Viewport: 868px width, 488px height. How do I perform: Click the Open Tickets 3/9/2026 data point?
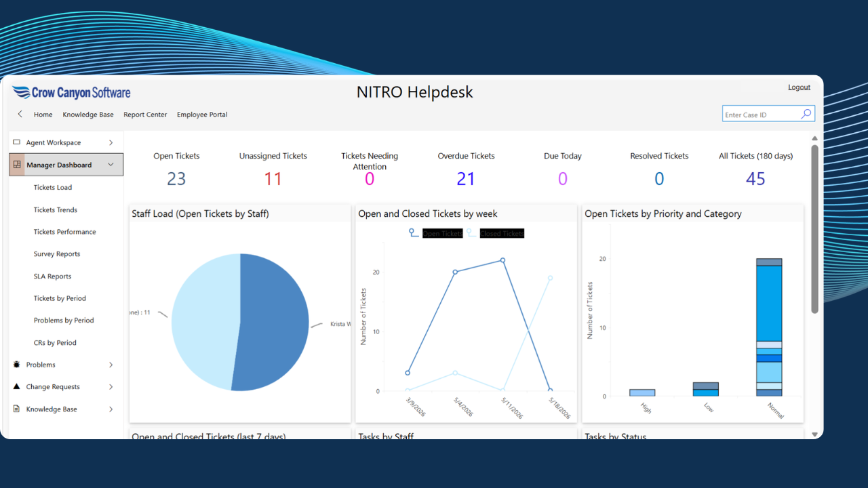(x=408, y=373)
